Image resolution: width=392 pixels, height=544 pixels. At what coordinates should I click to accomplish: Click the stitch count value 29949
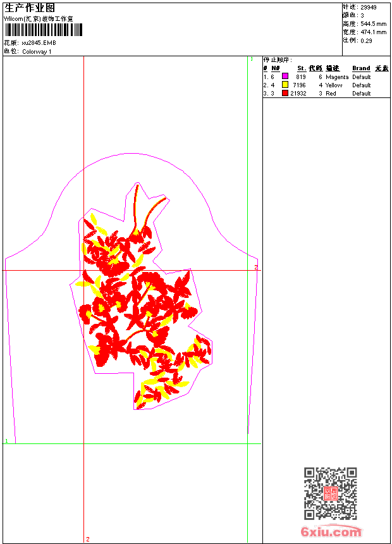click(369, 8)
